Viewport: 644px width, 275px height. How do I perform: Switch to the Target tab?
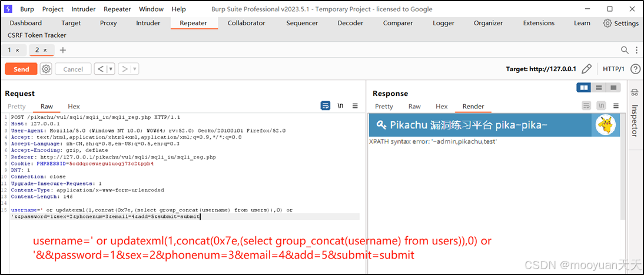pos(71,23)
